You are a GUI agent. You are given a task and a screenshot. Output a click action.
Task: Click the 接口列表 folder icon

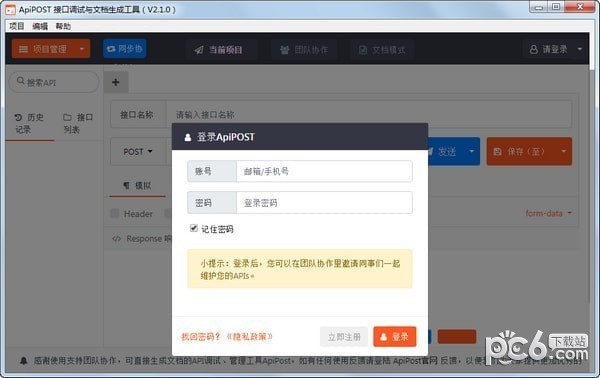click(x=67, y=117)
